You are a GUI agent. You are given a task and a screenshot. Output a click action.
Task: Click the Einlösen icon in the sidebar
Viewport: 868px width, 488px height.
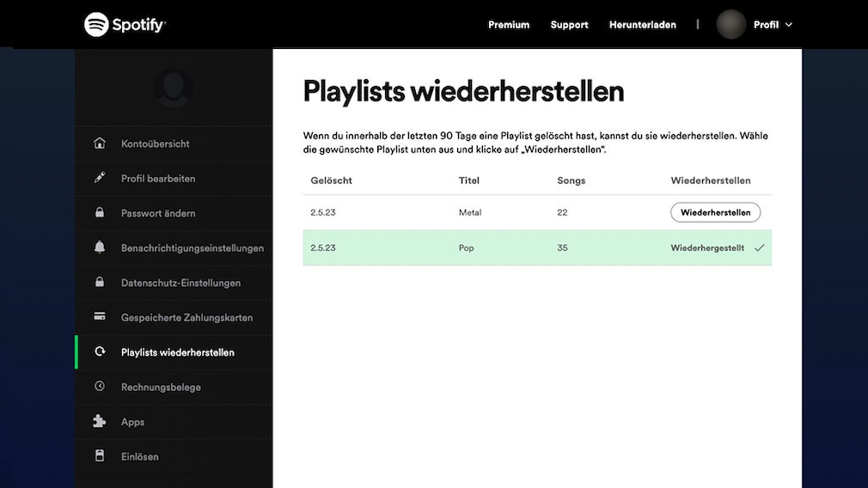[x=100, y=456]
